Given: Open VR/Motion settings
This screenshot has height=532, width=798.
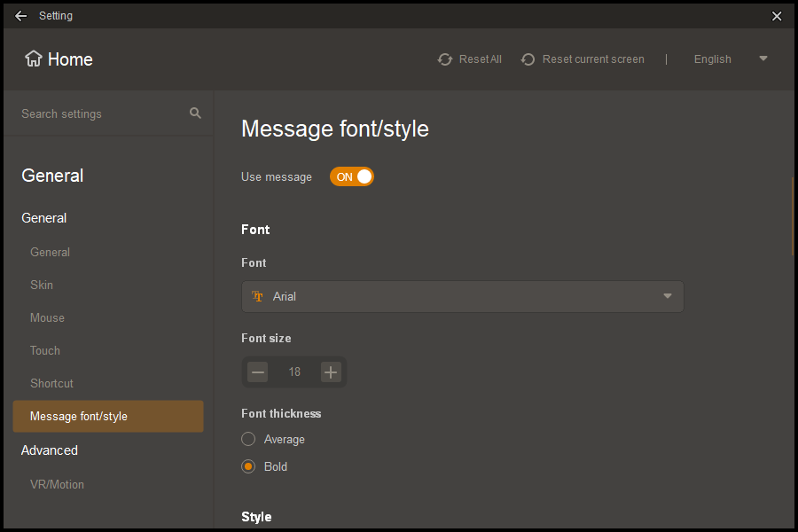Looking at the screenshot, I should click(x=57, y=484).
